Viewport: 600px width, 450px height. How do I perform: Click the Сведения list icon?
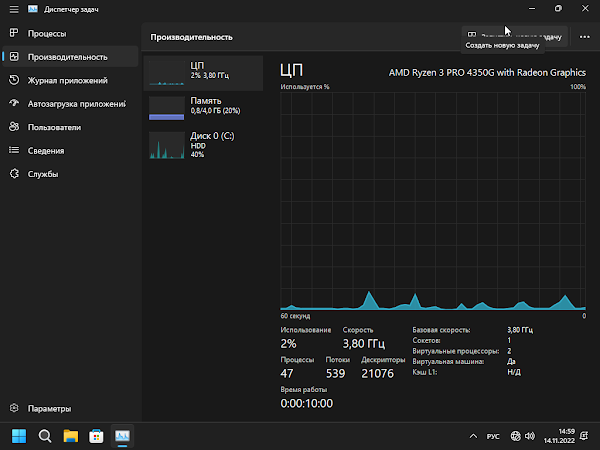point(14,150)
